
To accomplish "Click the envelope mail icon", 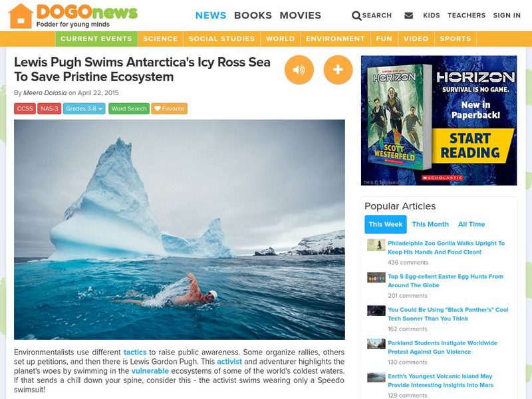I will 409,15.
